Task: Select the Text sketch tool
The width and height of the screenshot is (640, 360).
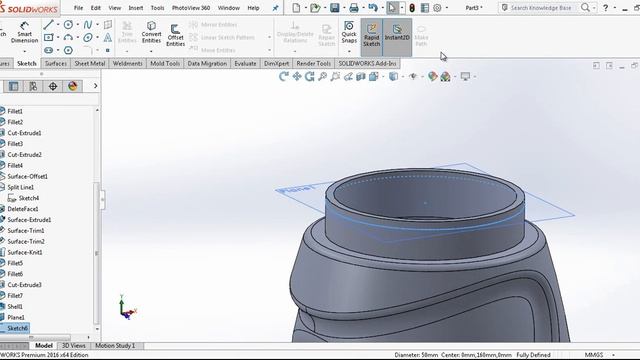Action: click(108, 38)
